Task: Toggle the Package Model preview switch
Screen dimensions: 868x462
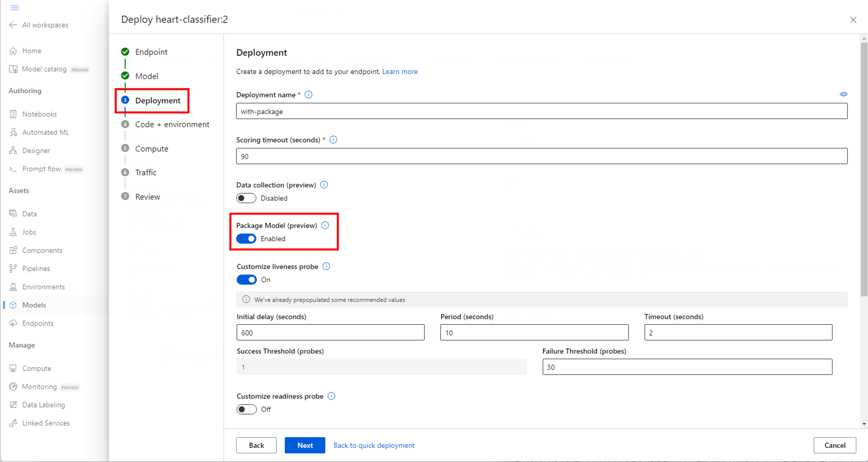Action: click(246, 239)
